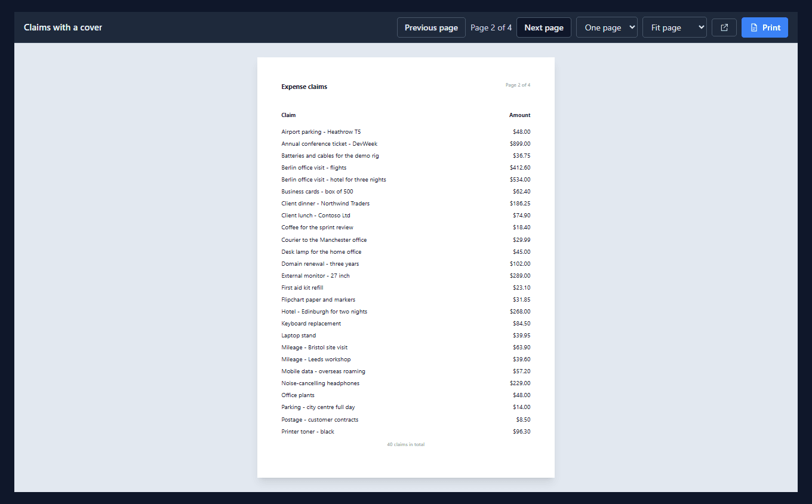Click the Expense claims heading
The image size is (812, 504).
coord(304,87)
